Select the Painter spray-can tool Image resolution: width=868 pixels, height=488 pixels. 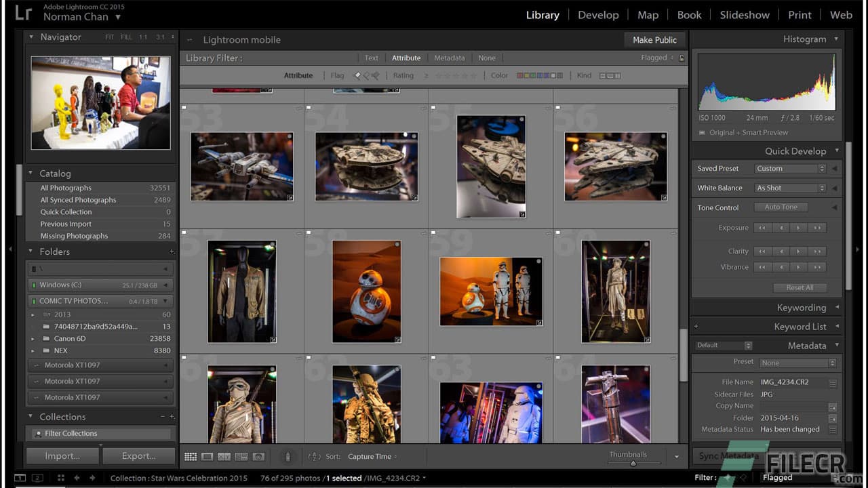(x=288, y=456)
